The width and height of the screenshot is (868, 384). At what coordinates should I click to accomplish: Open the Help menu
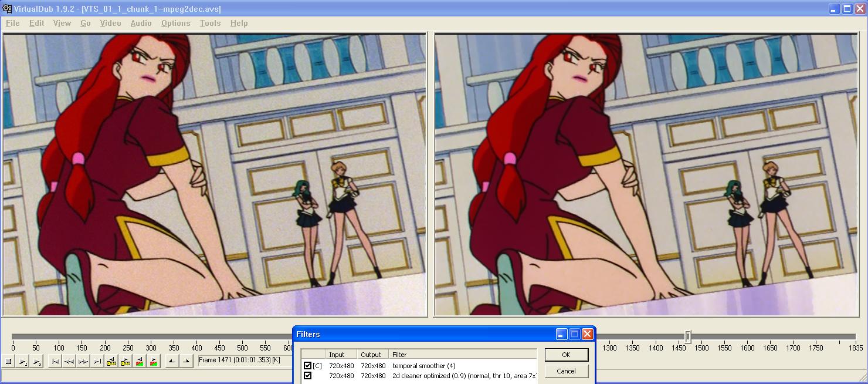[239, 23]
